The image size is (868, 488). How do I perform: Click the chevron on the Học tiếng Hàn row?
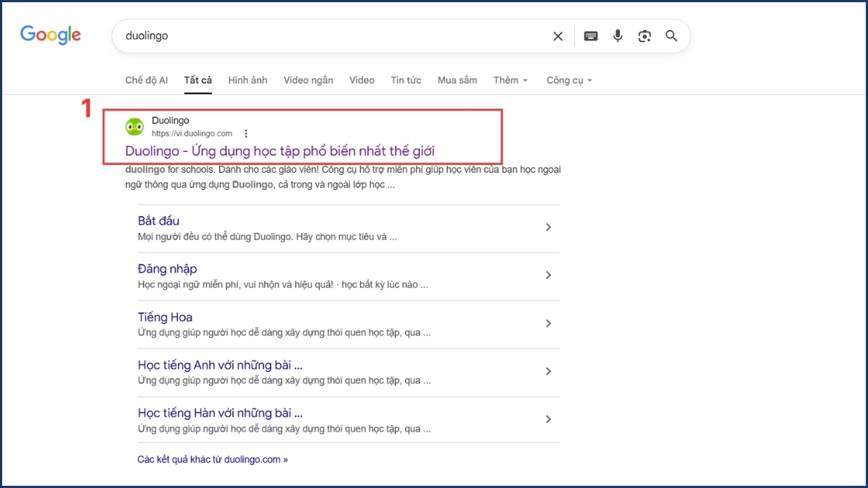(548, 419)
